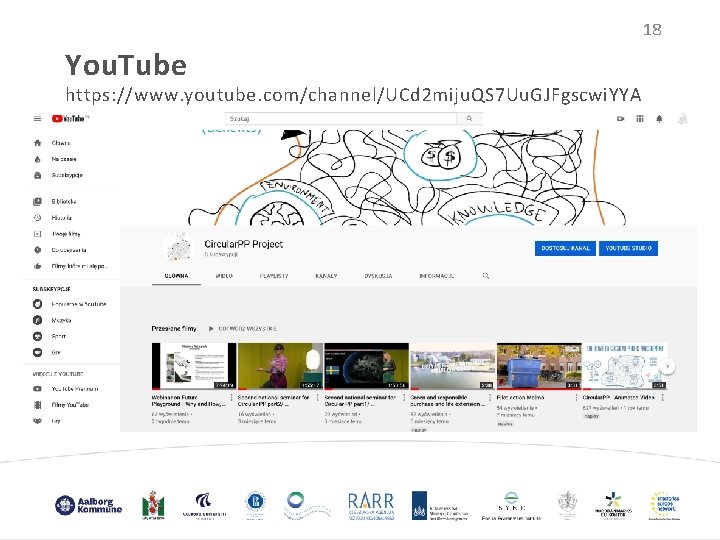Switch to the Discussion tab
720x540 pixels.
click(378, 276)
